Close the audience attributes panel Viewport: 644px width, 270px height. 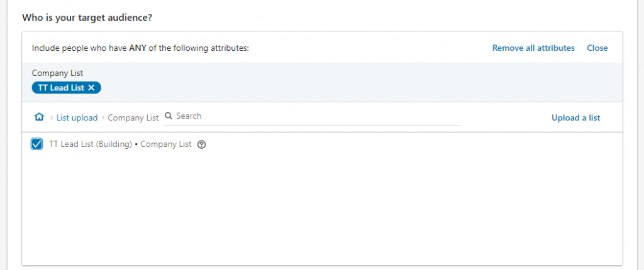coord(597,48)
